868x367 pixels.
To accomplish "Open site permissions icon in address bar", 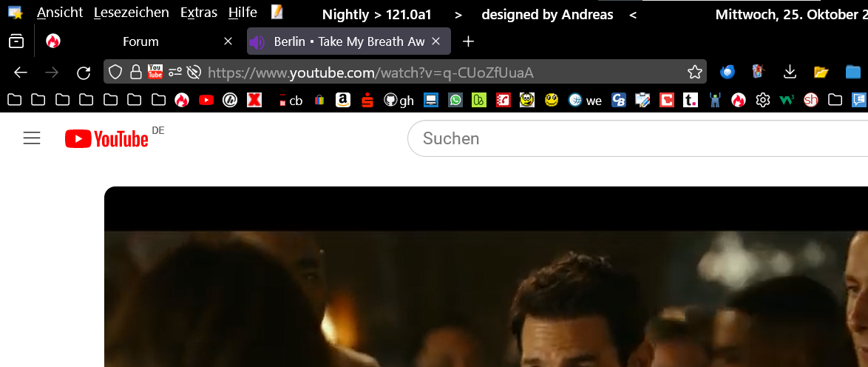I will (x=175, y=72).
